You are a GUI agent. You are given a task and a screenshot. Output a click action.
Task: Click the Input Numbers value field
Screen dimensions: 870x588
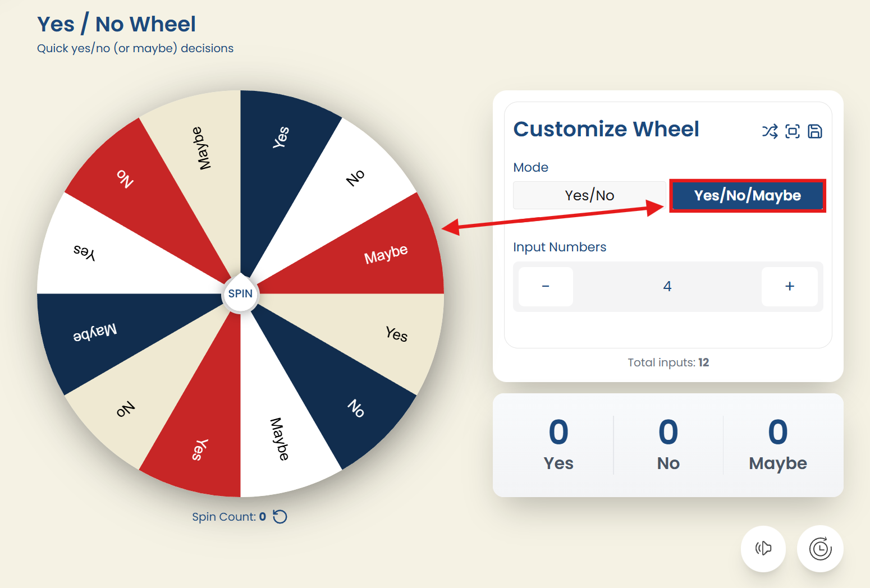(667, 286)
